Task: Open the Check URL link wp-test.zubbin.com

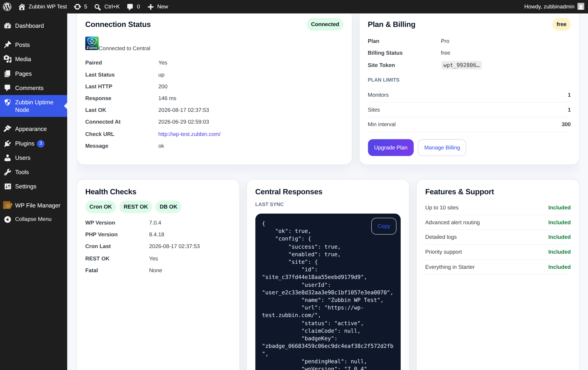Action: (x=190, y=134)
